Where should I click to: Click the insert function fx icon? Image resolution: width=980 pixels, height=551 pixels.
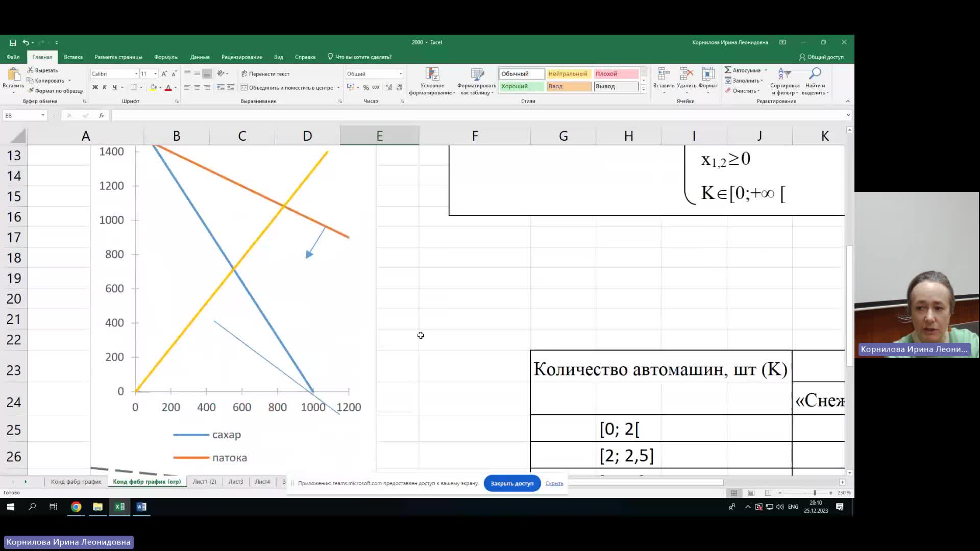[x=102, y=115]
